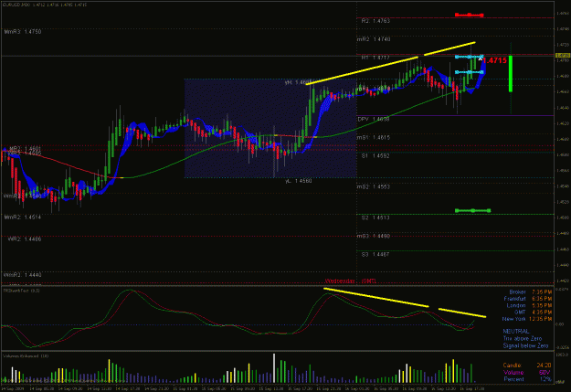Click the EURUSD symbol title at top left
Viewport: 571px width, 392px height.
point(45,5)
